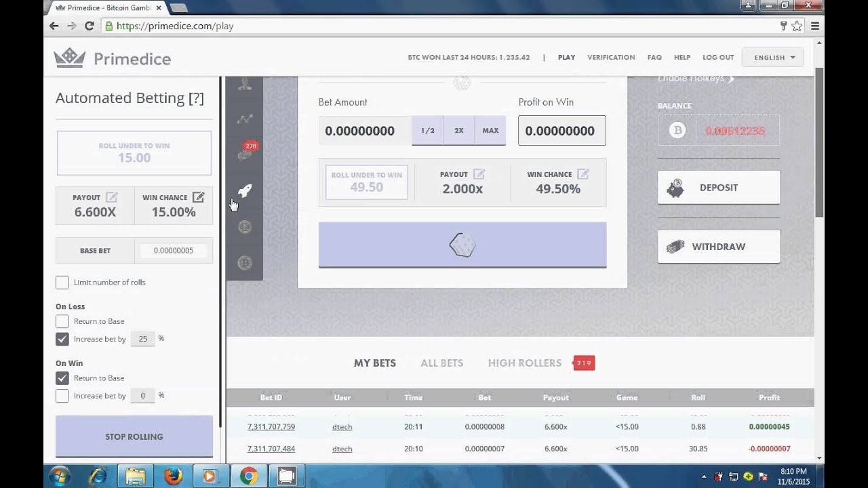Click the scales provably-fair sidebar icon

click(245, 227)
